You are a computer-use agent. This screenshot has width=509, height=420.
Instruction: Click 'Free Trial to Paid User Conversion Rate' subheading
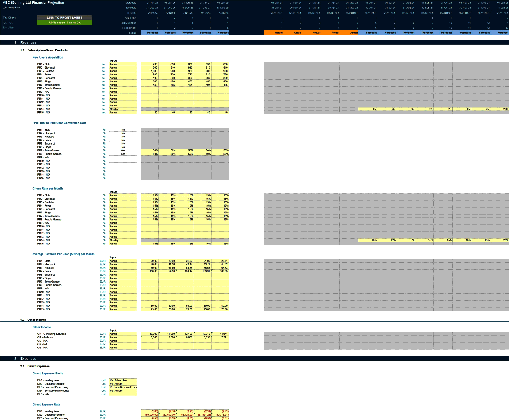[59, 123]
